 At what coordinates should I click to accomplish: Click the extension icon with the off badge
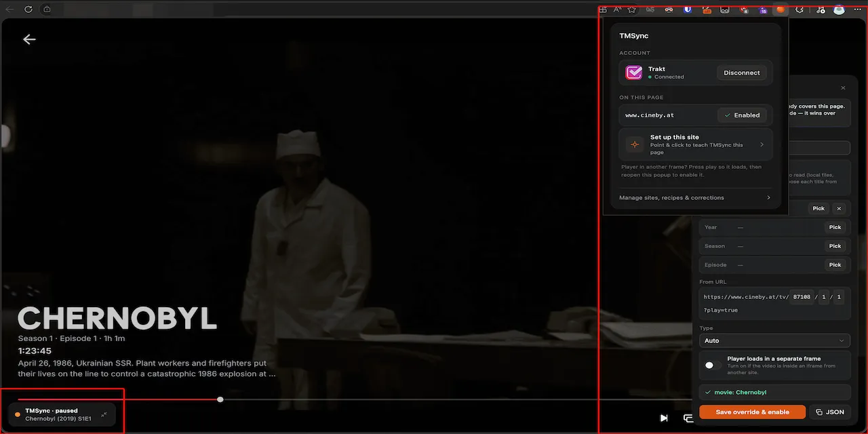[707, 10]
